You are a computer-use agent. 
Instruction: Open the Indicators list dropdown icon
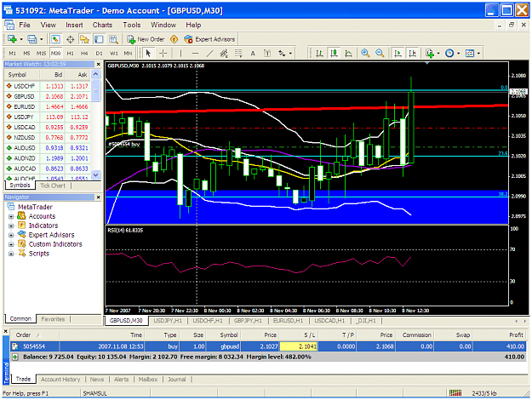point(432,54)
